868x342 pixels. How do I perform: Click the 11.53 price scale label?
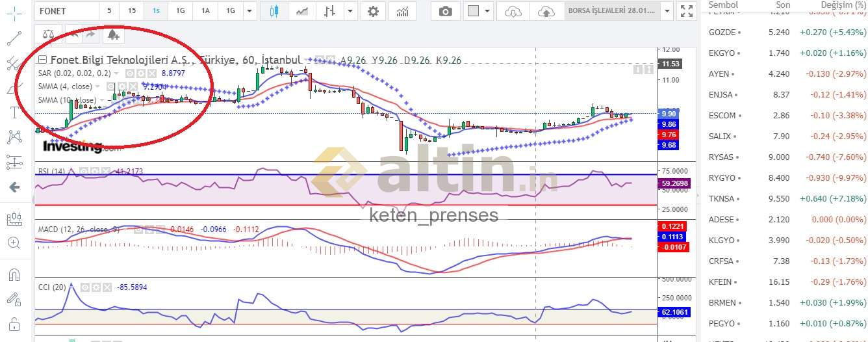coord(669,64)
